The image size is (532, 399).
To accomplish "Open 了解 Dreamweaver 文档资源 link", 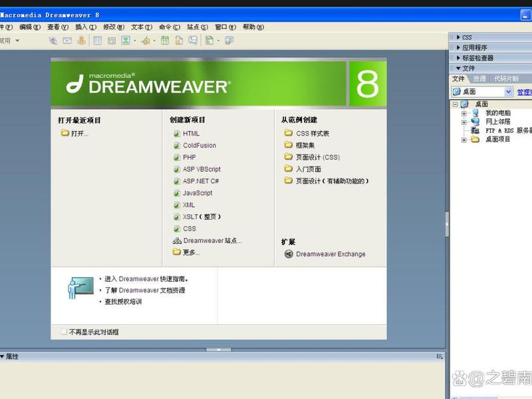I will click(145, 291).
